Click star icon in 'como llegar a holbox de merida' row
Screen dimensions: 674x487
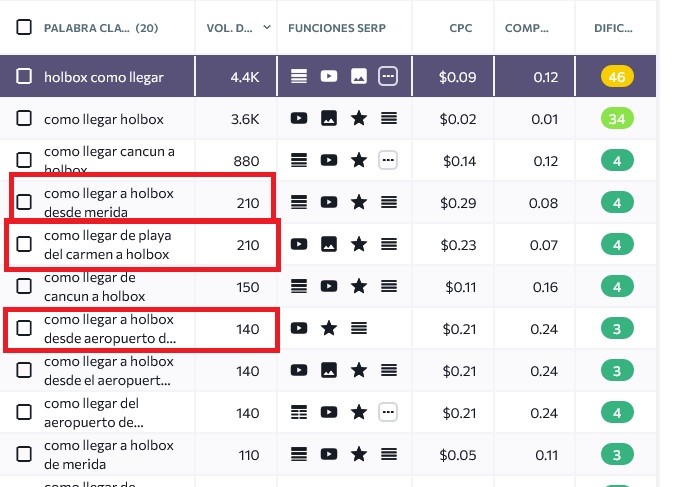[x=359, y=455]
